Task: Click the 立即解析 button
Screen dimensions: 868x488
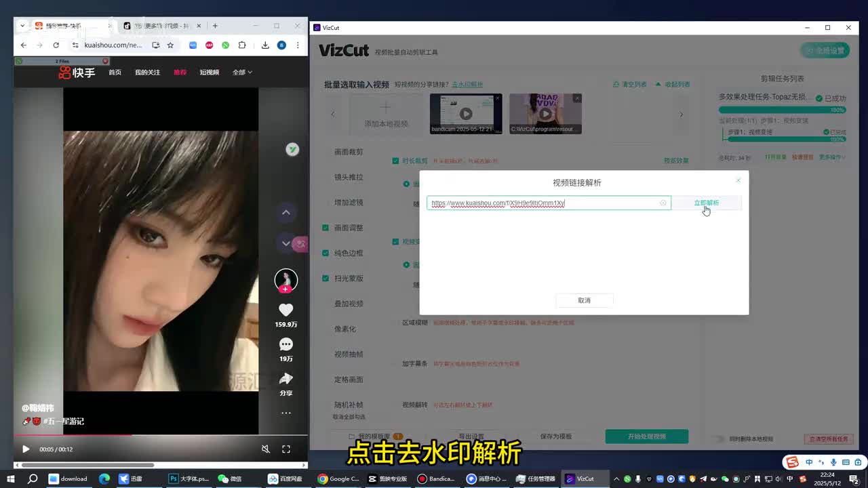Action: point(706,203)
